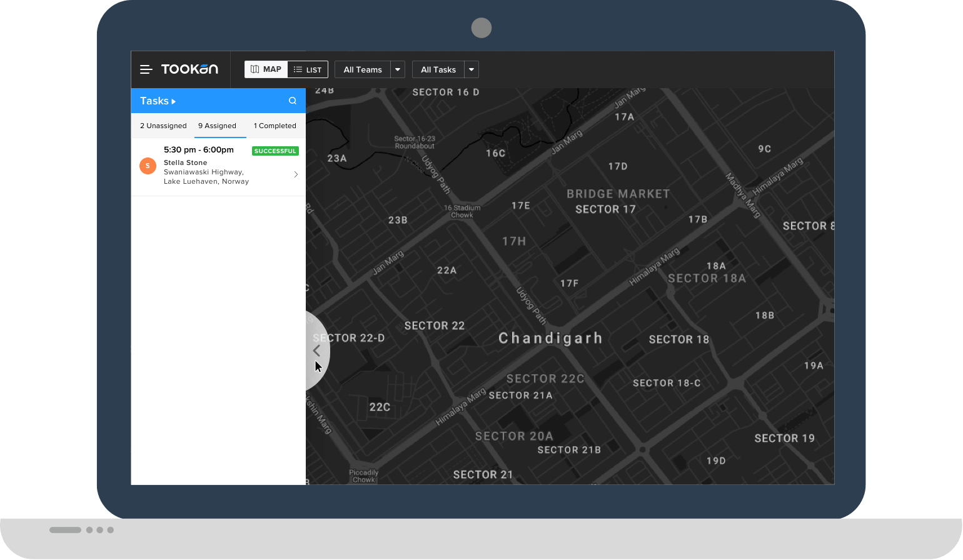
Task: Open the hamburger navigation menu
Action: (146, 69)
